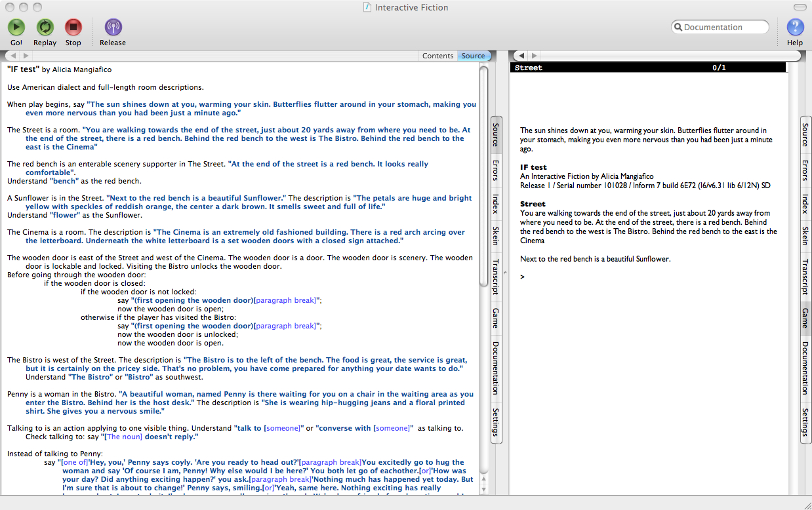
Task: Click the window resize grip corner
Action: pos(806,504)
